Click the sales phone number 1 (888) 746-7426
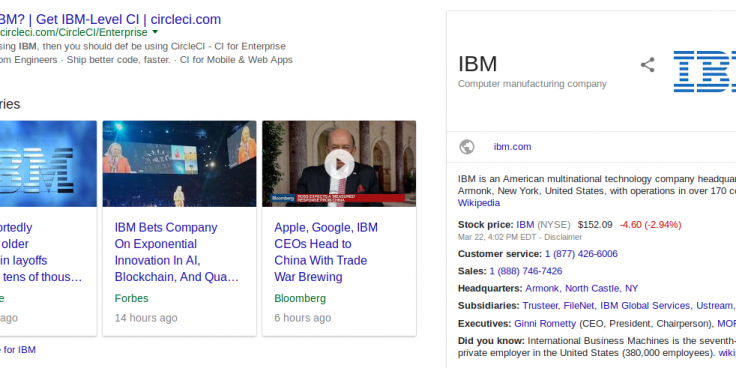736x368 pixels. pos(526,271)
